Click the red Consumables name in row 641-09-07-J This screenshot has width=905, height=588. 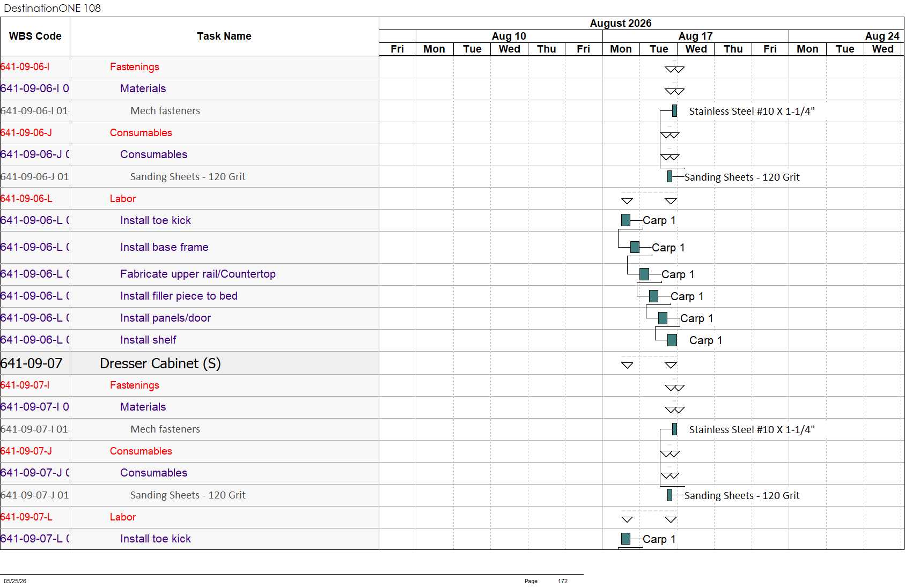[141, 451]
